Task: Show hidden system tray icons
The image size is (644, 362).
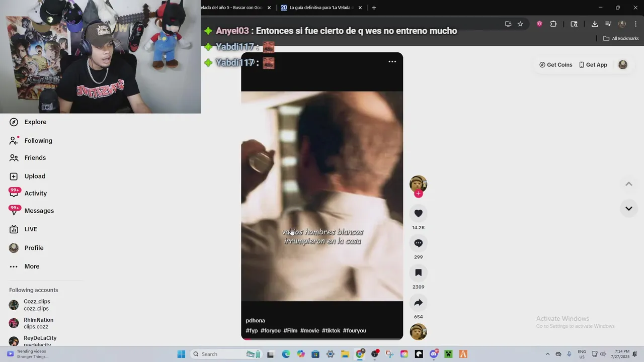Action: click(548, 354)
